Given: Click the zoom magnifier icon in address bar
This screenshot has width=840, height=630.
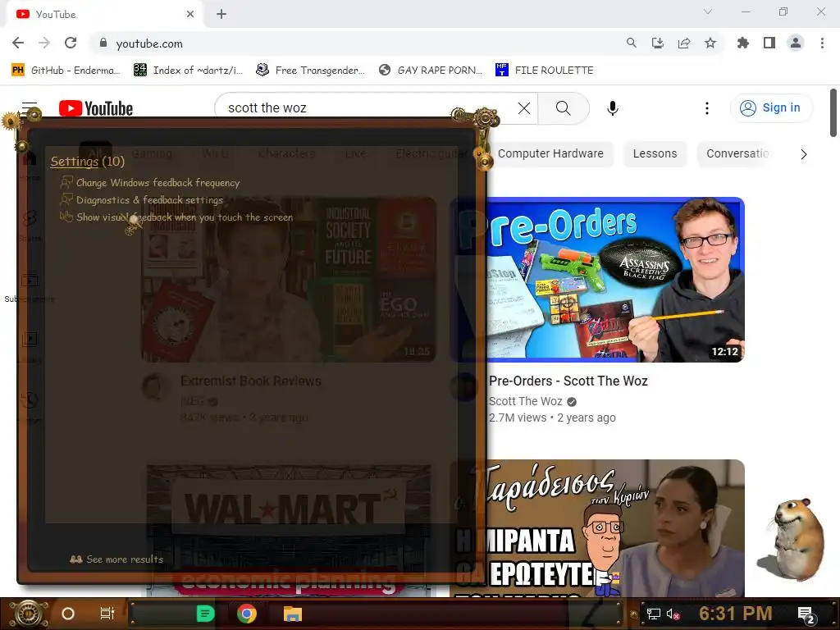Looking at the screenshot, I should click(632, 43).
